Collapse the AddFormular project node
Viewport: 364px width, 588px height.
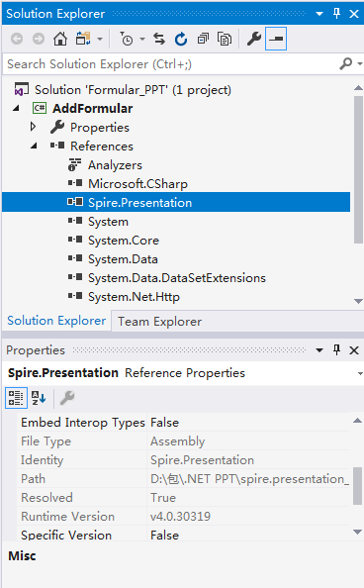click(x=16, y=108)
